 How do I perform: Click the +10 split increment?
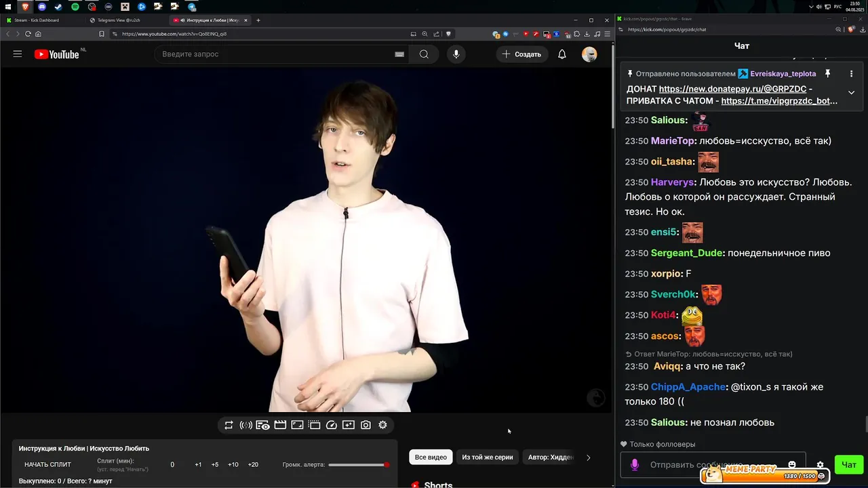pos(233,464)
